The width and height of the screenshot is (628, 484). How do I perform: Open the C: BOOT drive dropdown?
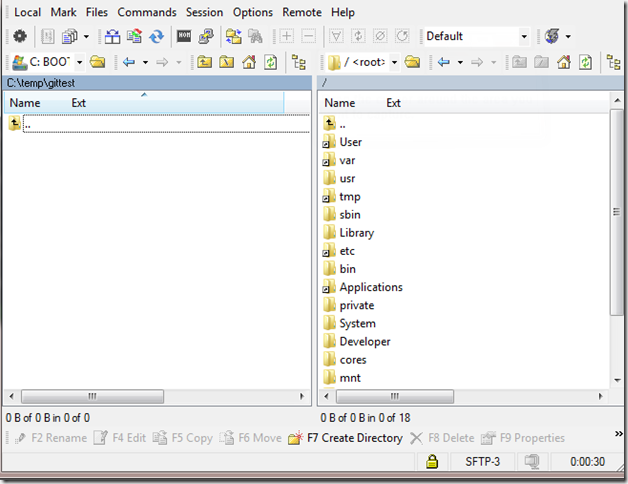79,62
